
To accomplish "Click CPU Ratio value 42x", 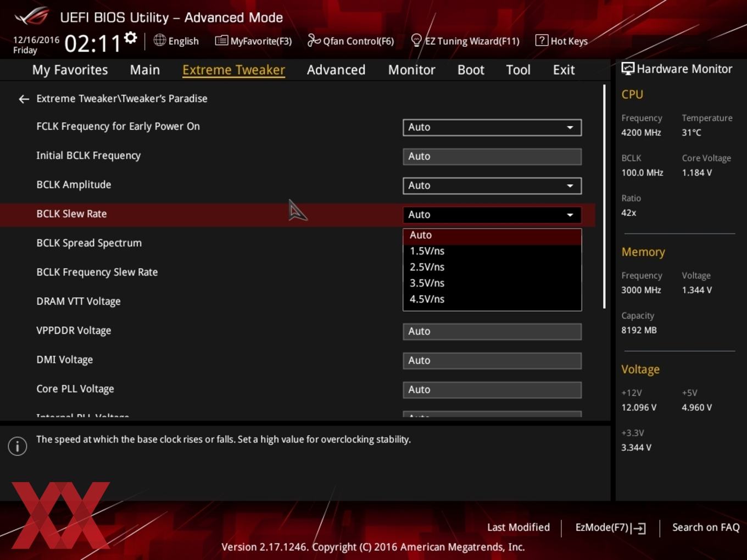I will (628, 213).
